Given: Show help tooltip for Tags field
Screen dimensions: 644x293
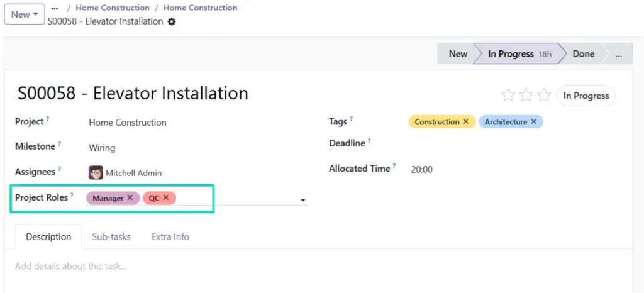Looking at the screenshot, I should coord(351,119).
